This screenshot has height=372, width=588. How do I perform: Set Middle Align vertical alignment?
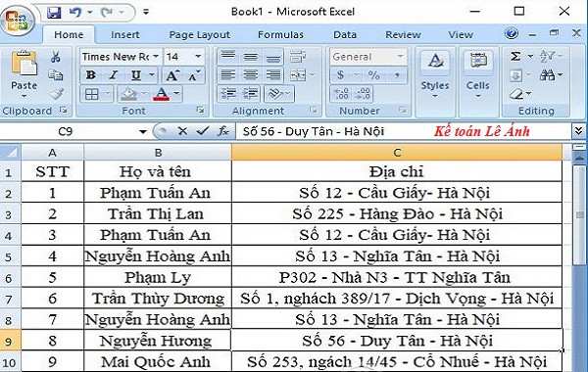[251, 57]
